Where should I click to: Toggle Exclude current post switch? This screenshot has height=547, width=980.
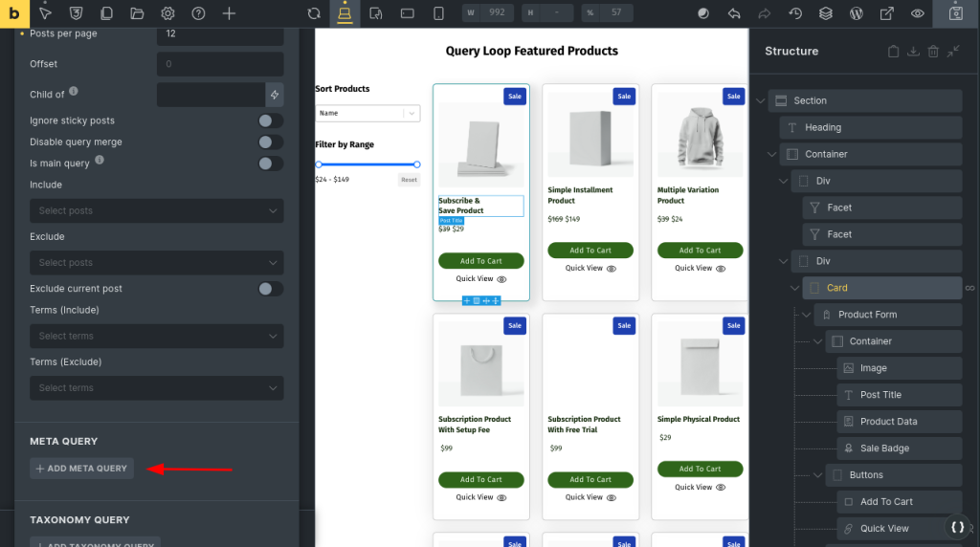[x=270, y=289]
